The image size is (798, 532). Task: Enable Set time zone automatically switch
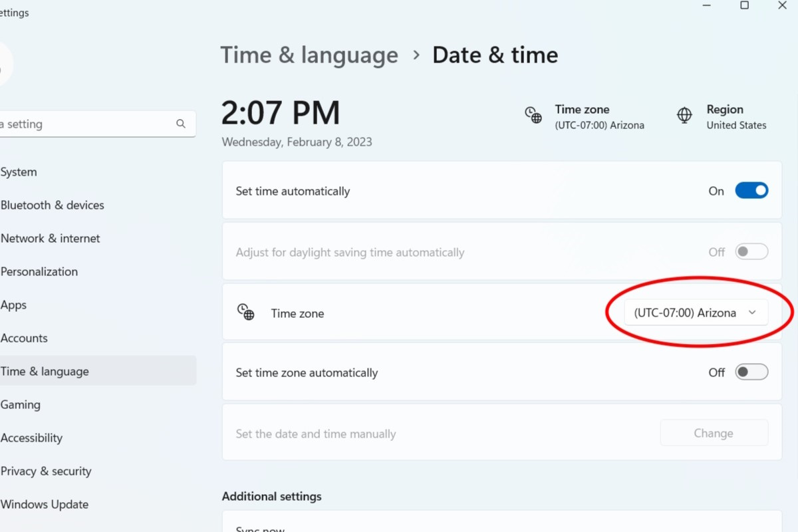pos(751,372)
